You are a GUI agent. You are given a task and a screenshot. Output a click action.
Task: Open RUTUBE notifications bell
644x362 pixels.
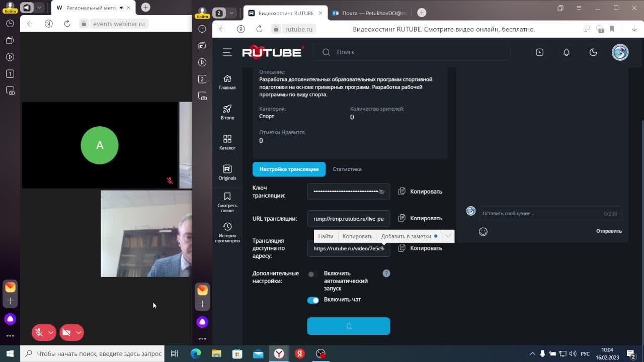click(567, 52)
